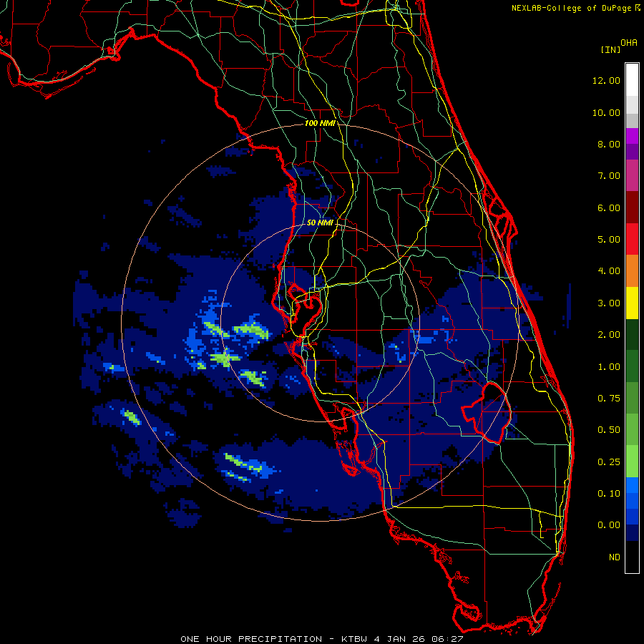This screenshot has width=644, height=644.
Task: Click the NEXLAB-College of DuPage label
Action: pyautogui.click(x=575, y=8)
